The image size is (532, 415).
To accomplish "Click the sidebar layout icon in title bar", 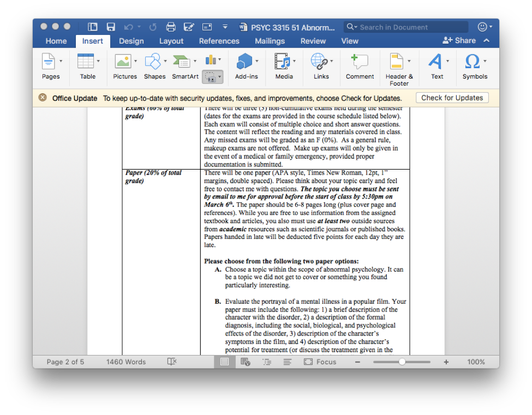I will pyautogui.click(x=92, y=27).
